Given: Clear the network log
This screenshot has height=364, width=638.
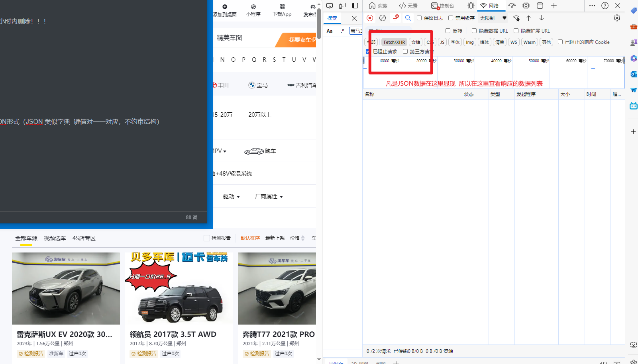Looking at the screenshot, I should (383, 18).
